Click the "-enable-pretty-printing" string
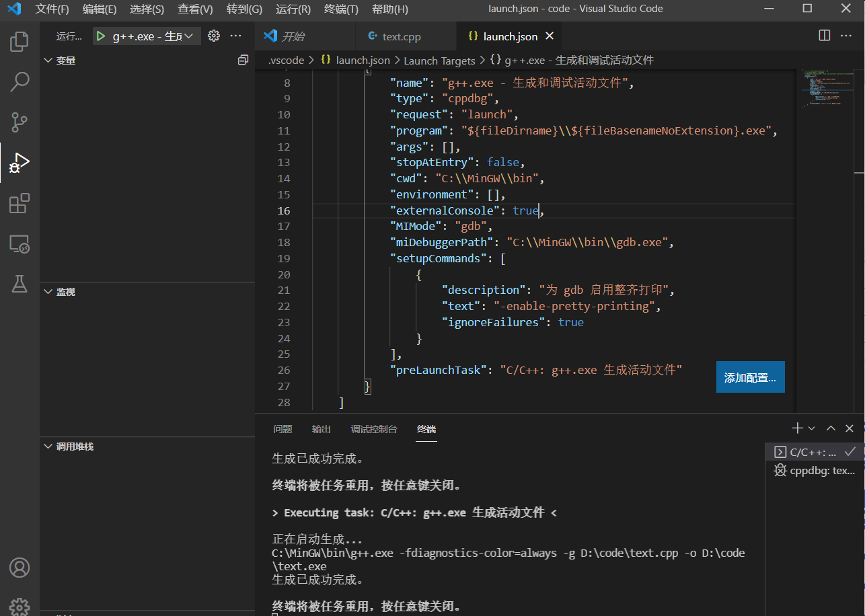865x616 pixels. 574,306
